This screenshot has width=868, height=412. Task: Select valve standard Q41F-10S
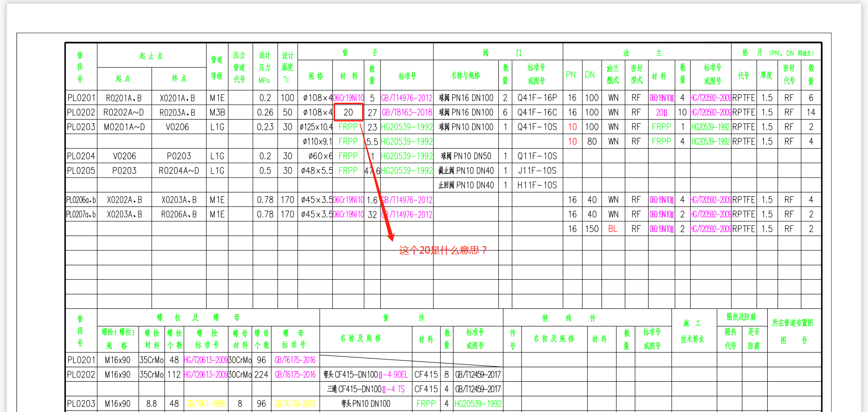(537, 127)
